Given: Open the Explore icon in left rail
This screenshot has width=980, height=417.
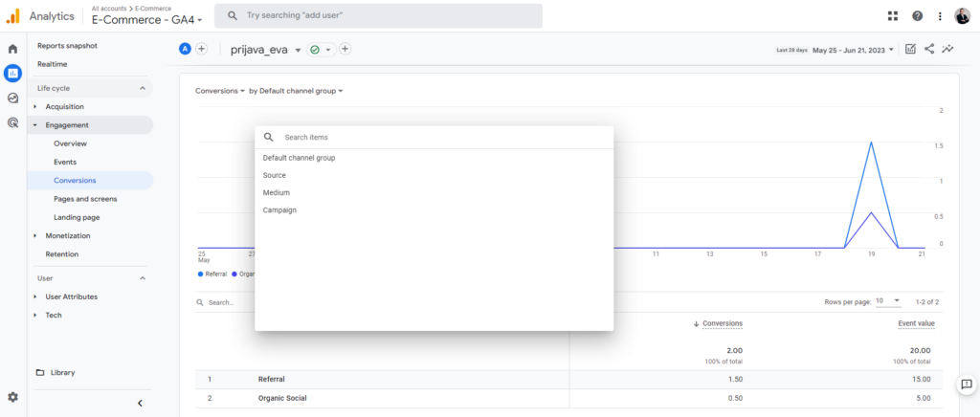Looking at the screenshot, I should pyautogui.click(x=12, y=98).
